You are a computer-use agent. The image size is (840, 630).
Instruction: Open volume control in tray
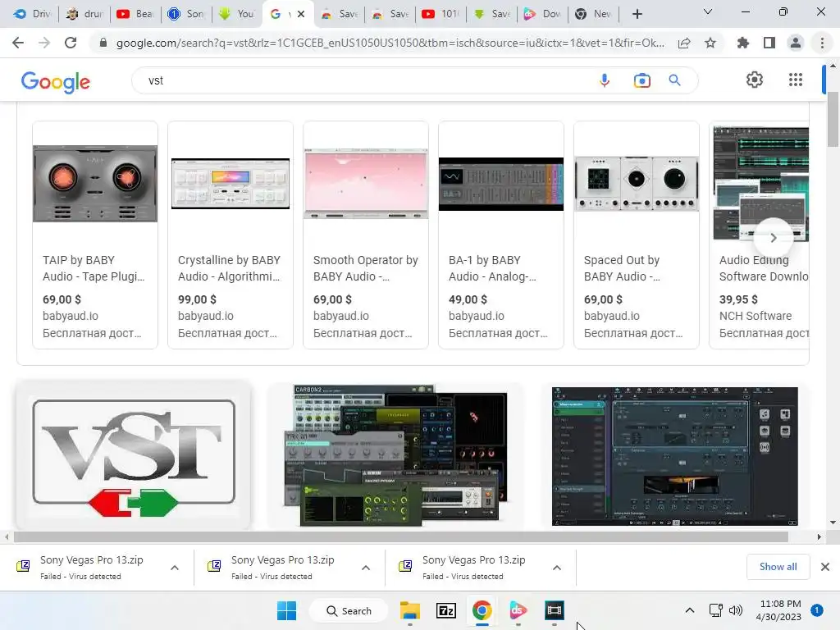736,610
